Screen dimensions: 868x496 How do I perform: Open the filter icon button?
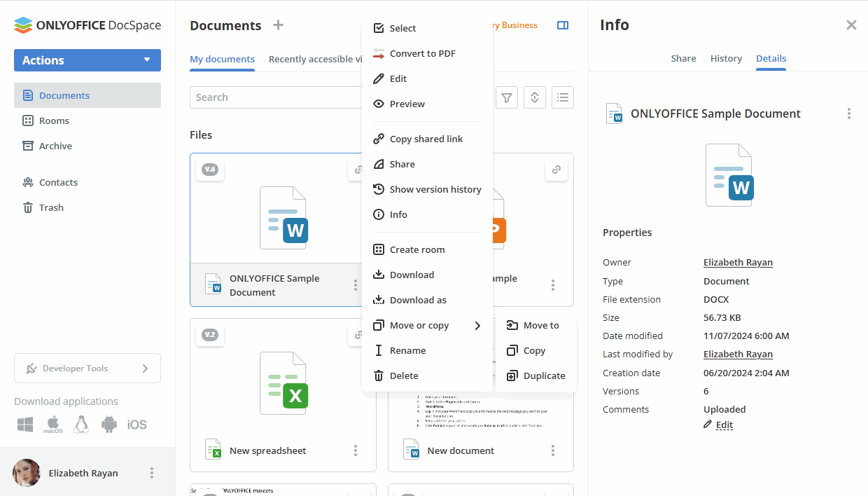[x=507, y=97]
